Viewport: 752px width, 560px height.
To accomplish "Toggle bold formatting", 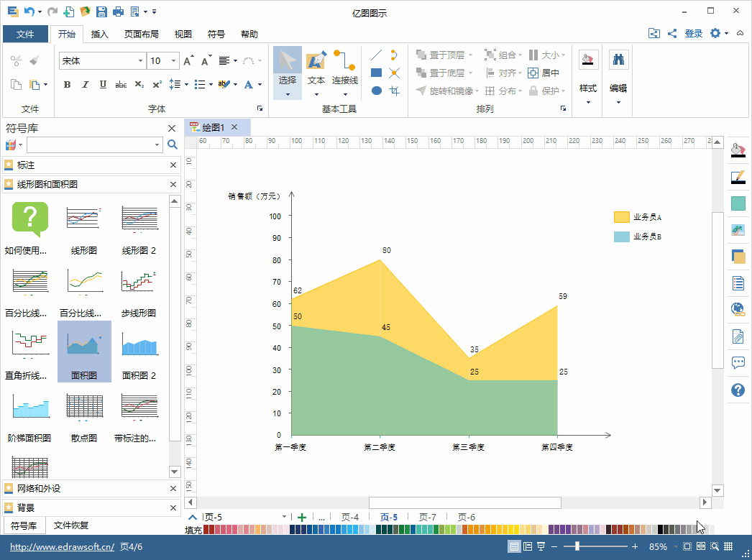I will pos(67,84).
